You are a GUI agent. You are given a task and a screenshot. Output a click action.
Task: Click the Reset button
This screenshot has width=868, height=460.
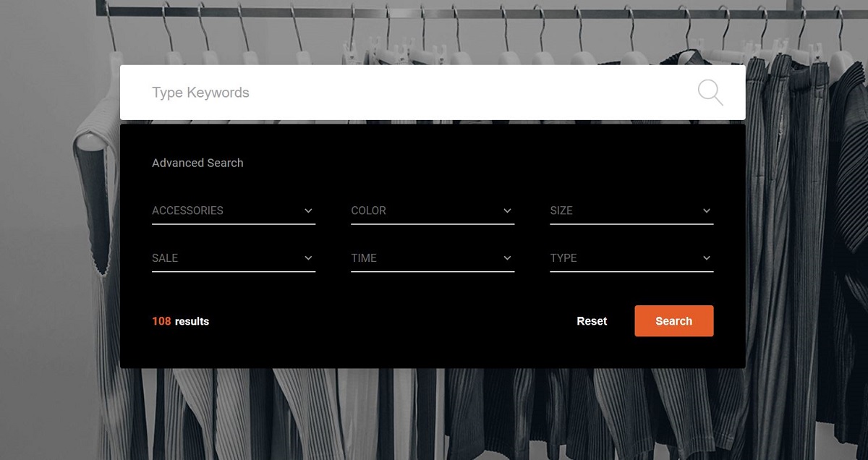pyautogui.click(x=592, y=321)
